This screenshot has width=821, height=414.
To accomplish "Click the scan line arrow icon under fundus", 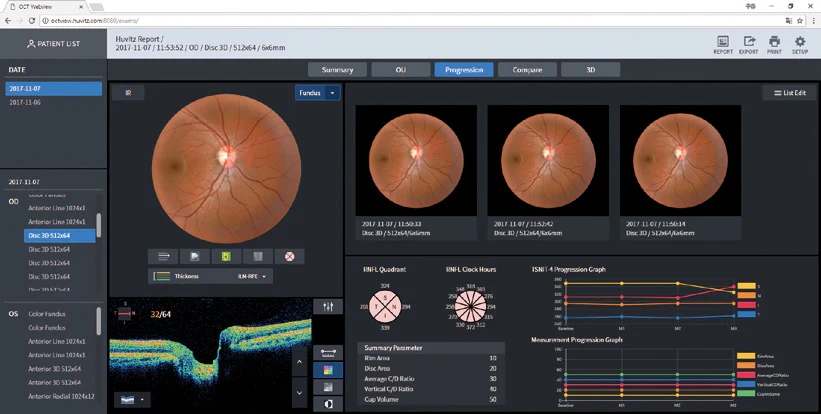I will tap(163, 256).
